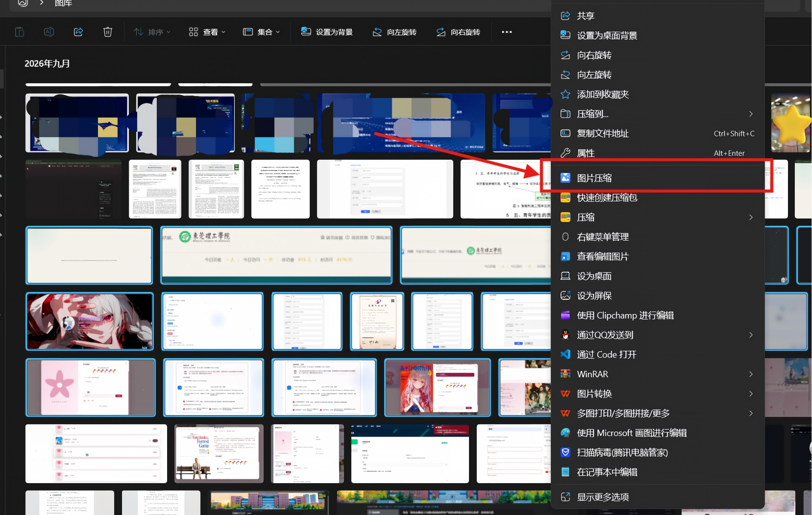
Task: Click the paste clipboard icon in toolbar
Action: click(x=20, y=32)
